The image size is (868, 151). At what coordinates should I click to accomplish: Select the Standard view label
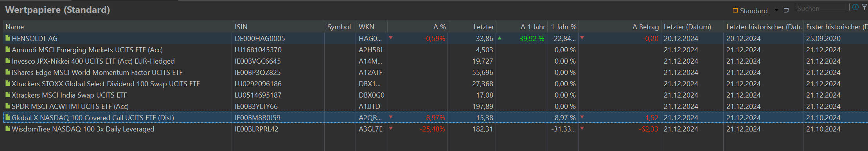click(x=754, y=11)
